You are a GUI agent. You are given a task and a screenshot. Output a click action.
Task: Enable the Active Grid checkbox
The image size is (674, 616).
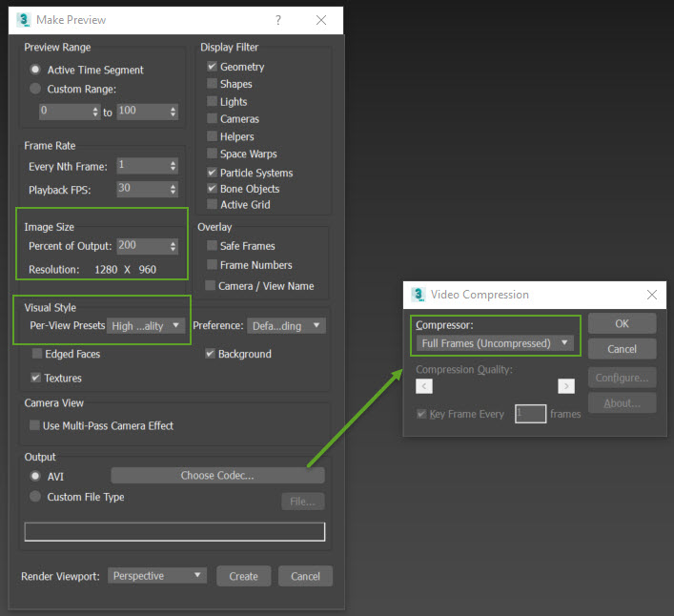[212, 204]
